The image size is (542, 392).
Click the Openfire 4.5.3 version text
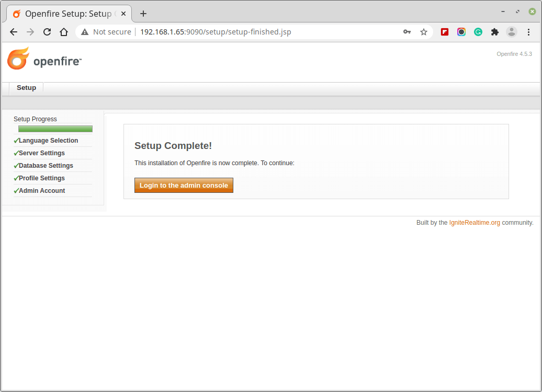[x=514, y=54]
